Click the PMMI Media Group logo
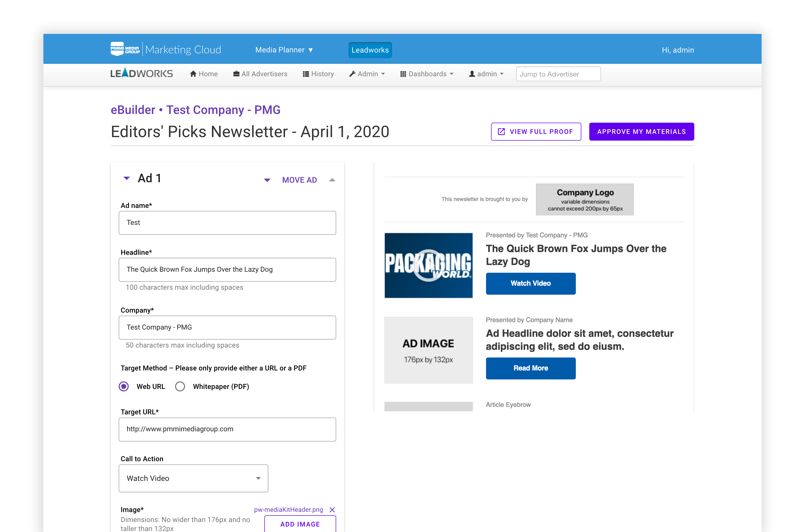This screenshot has width=805, height=532. [125, 49]
